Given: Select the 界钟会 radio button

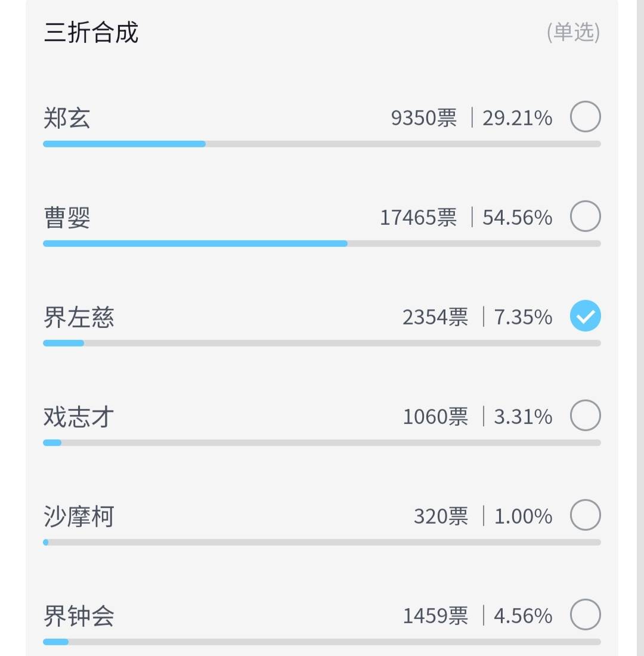Looking at the screenshot, I should [585, 615].
